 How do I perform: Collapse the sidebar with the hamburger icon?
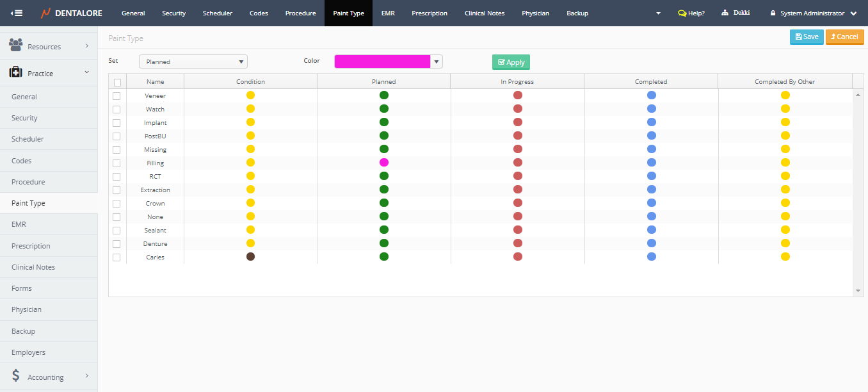[x=17, y=13]
